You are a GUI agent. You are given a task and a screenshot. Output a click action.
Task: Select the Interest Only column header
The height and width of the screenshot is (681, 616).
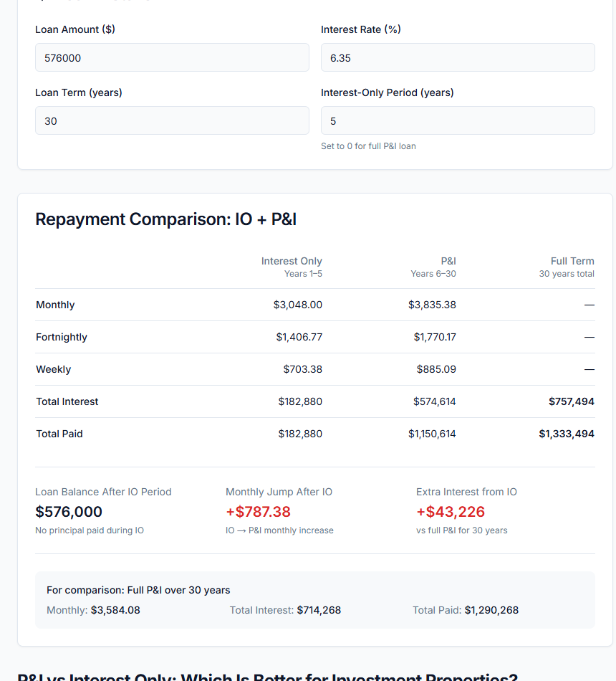tap(292, 267)
